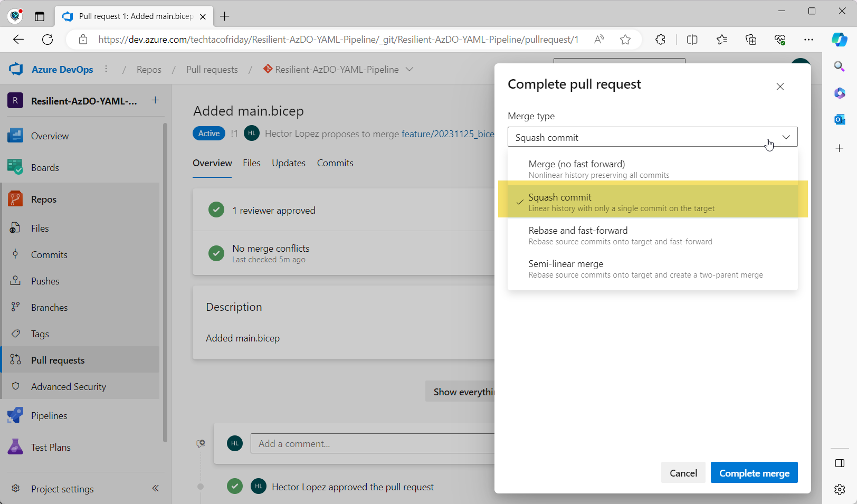Open Copilot in the Edge sidebar
The image size is (857, 504).
coord(840,40)
